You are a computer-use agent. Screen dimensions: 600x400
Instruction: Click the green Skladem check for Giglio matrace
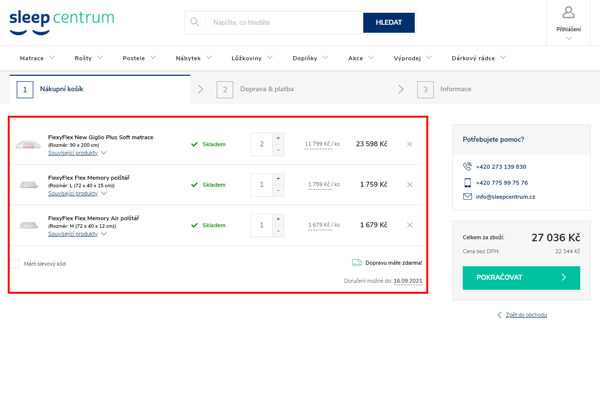coord(194,144)
